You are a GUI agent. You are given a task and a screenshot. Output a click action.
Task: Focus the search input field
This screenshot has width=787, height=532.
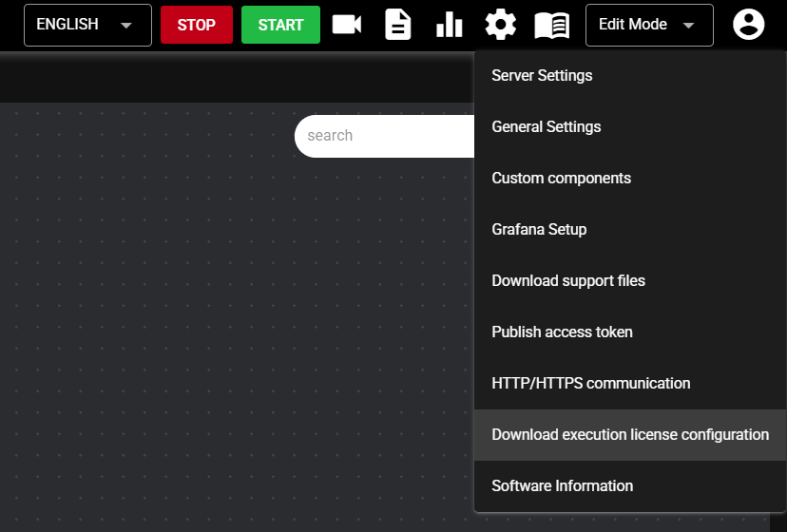click(384, 136)
